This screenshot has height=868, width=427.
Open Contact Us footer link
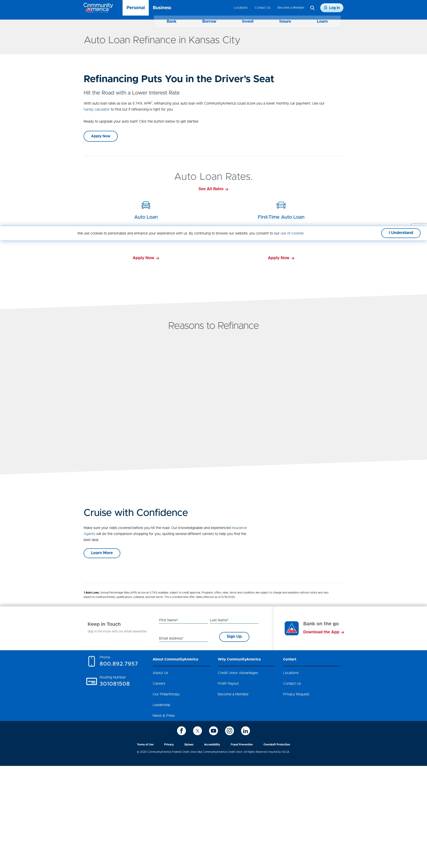292,684
